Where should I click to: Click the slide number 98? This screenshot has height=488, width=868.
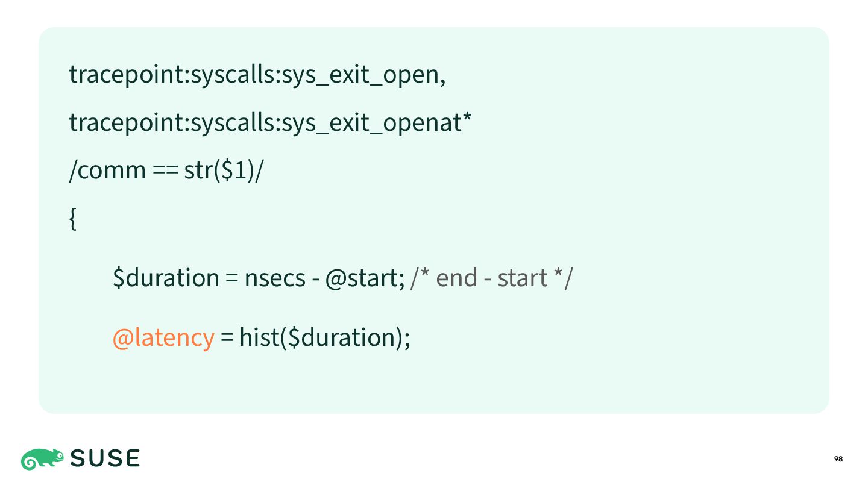(838, 459)
